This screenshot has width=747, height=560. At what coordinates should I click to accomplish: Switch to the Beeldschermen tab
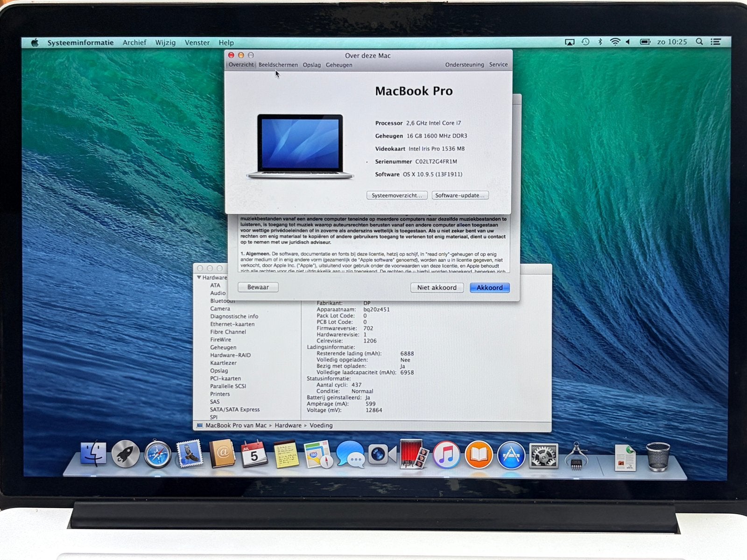pos(278,65)
